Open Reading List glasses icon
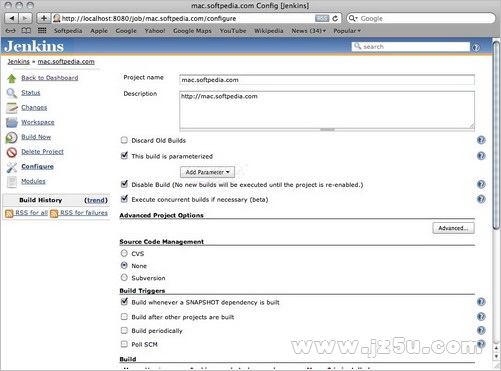The width and height of the screenshot is (501, 371). click(10, 31)
